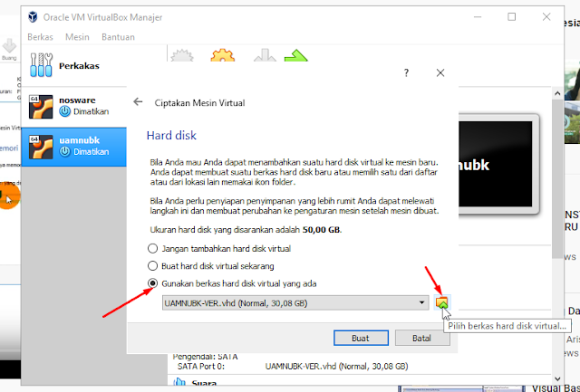This screenshot has height=392, width=580.
Task: Select Buat hard disk virtual sekarang
Action: [x=211, y=266]
